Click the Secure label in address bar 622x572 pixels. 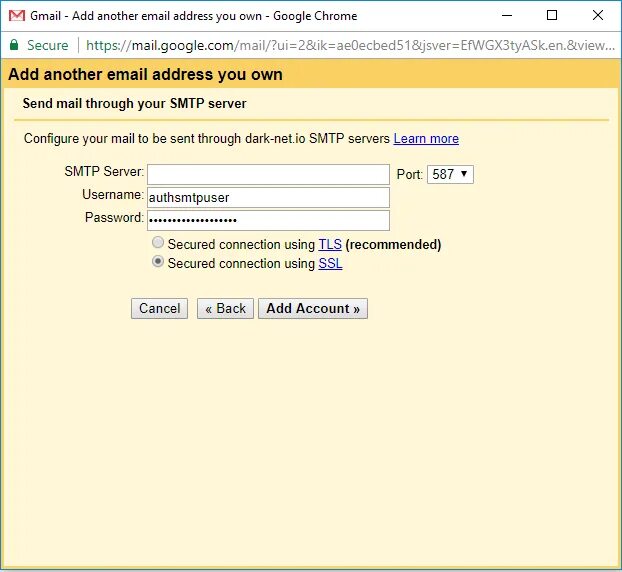(48, 45)
